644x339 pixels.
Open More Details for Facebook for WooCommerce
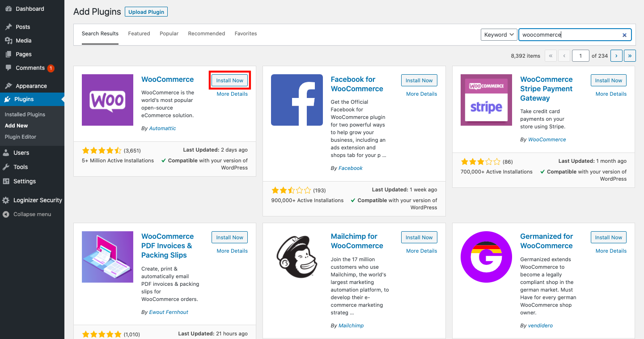tap(422, 94)
